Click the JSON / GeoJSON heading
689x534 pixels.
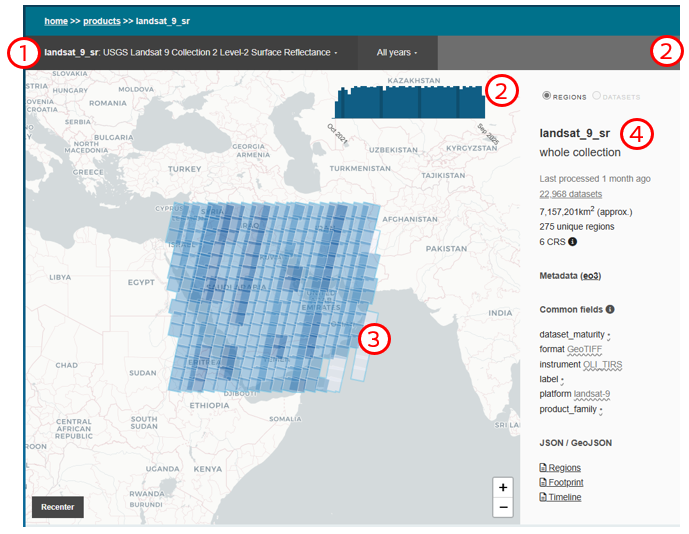click(x=575, y=443)
